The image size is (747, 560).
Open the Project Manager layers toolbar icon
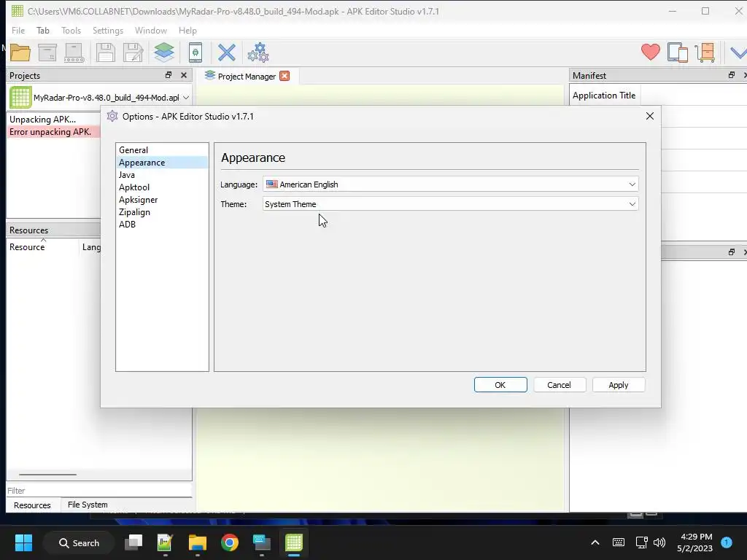pyautogui.click(x=164, y=52)
